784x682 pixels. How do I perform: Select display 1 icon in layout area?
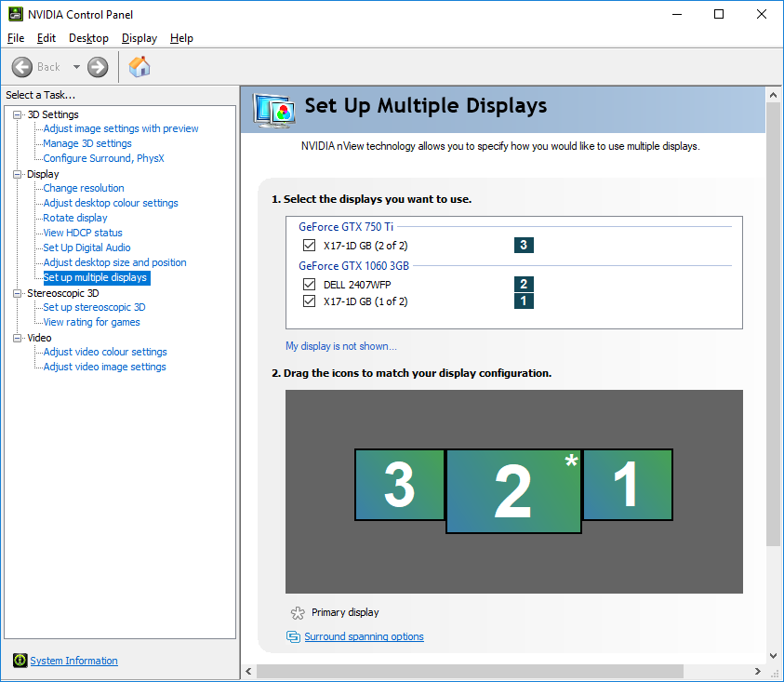click(626, 485)
